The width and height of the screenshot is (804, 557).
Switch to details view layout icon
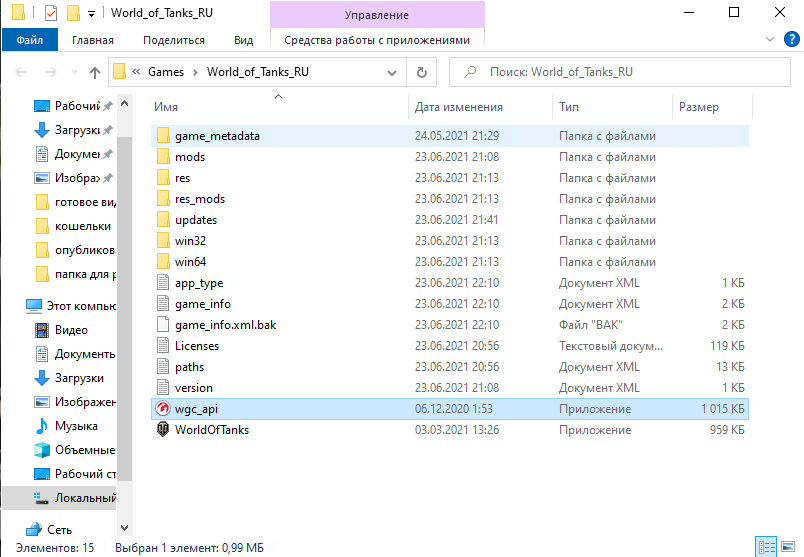(x=767, y=547)
